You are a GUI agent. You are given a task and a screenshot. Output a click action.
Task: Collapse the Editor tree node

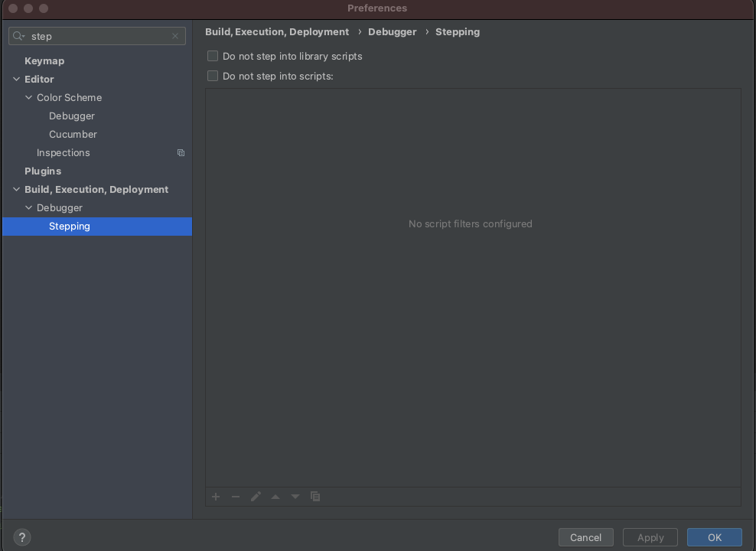coord(16,79)
